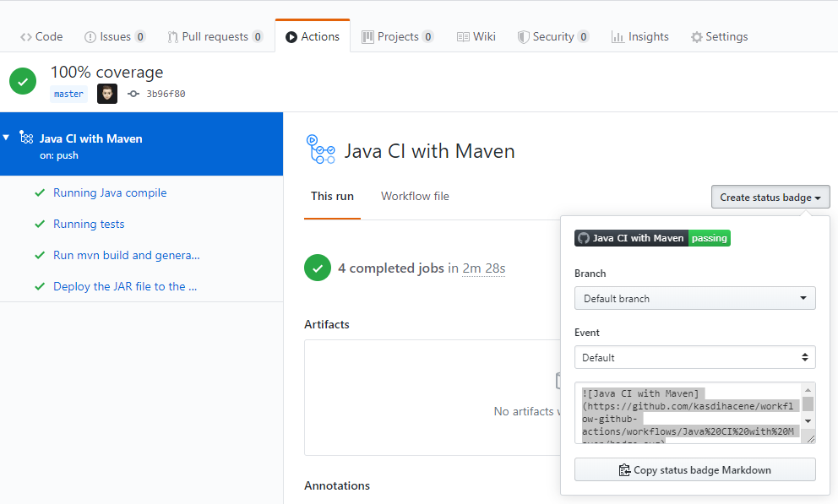Open the Create status badge dropdown

tap(770, 197)
